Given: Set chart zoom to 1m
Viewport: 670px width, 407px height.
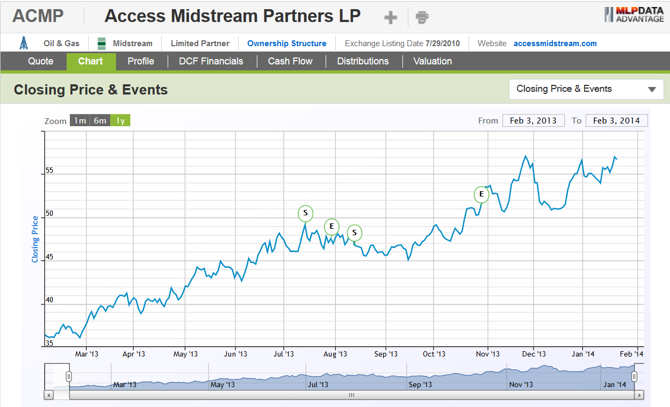Looking at the screenshot, I should pos(80,121).
